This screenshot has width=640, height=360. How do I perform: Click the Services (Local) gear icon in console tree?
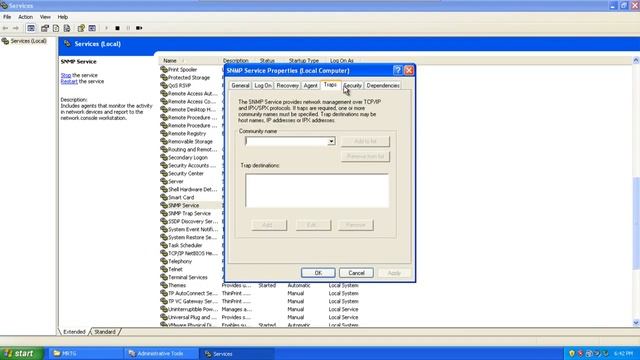point(5,41)
